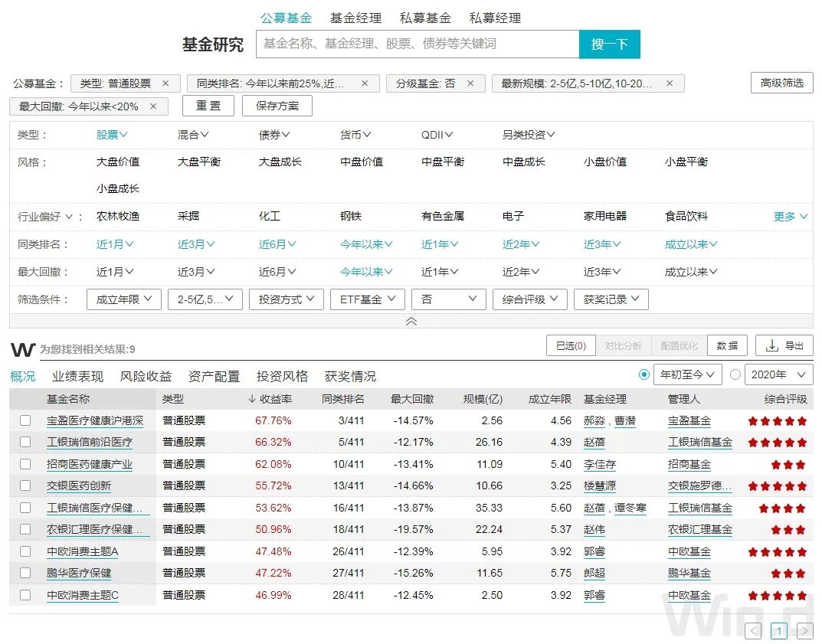Open the 否 graded-fund dropdown
822x644 pixels.
(x=449, y=299)
